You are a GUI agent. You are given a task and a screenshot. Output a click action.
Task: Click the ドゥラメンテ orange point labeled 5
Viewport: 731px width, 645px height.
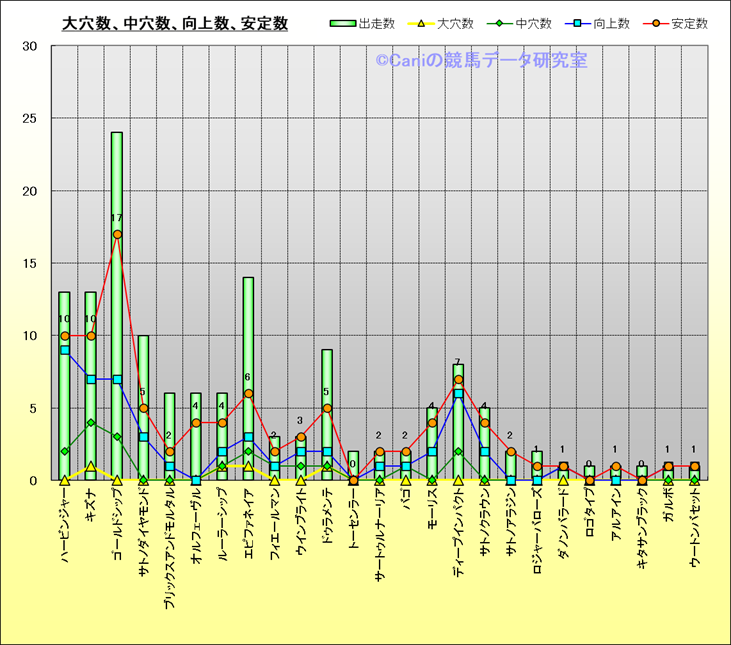[327, 408]
